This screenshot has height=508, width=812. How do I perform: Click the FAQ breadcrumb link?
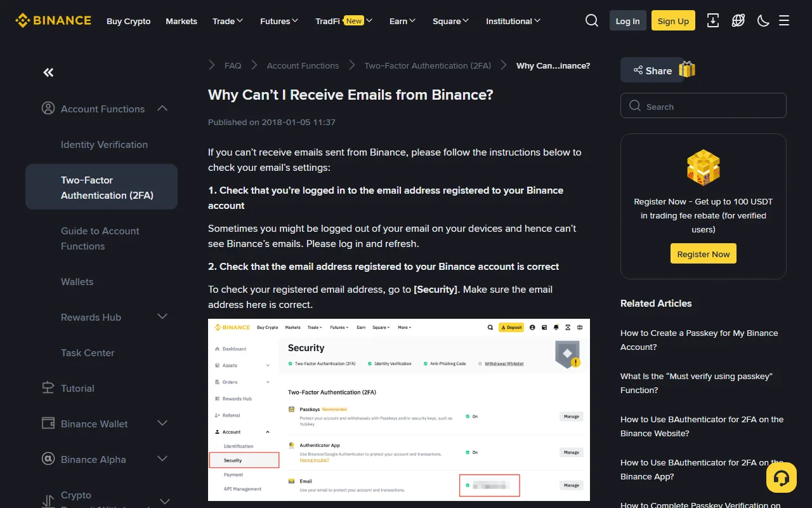click(x=233, y=65)
